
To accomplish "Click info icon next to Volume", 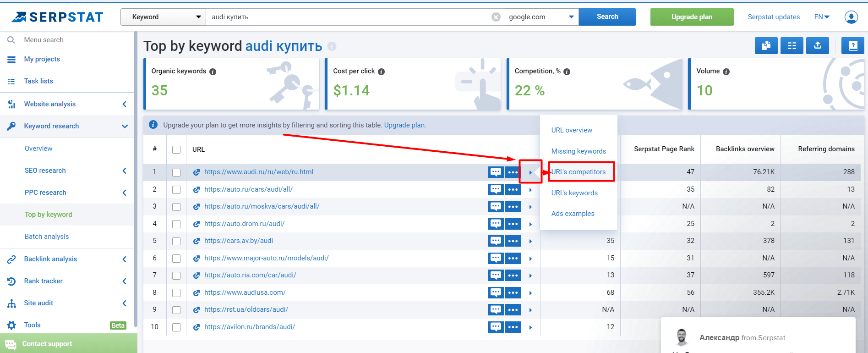I will click(726, 72).
